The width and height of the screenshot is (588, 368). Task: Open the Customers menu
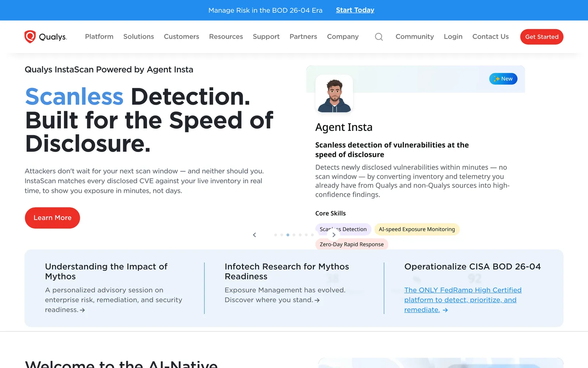point(182,37)
